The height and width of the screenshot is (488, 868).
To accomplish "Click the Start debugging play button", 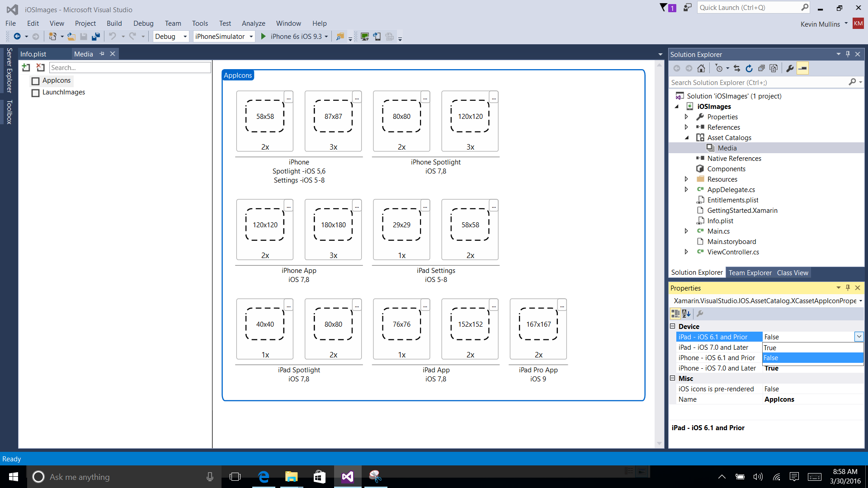I will point(264,36).
